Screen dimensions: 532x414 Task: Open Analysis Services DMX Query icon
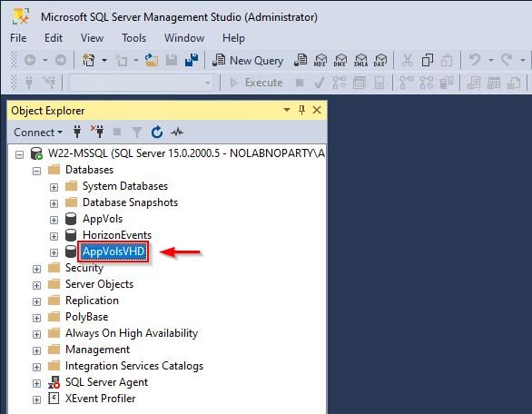point(340,61)
